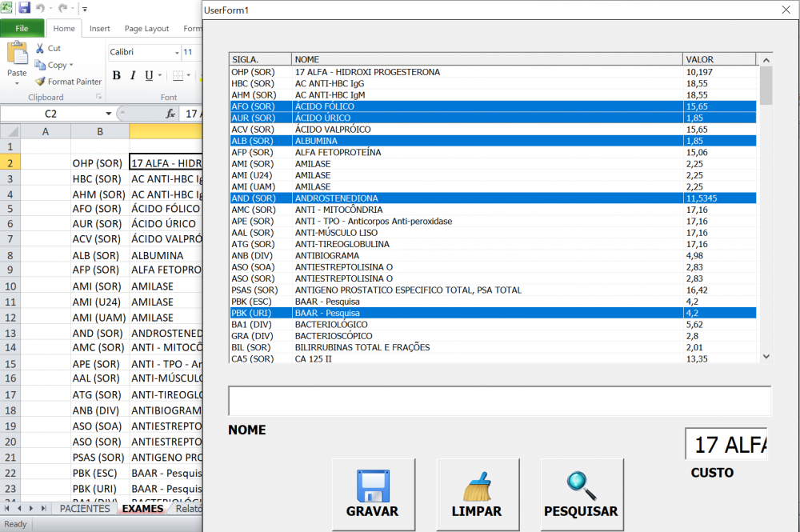Screen dimensions: 800x532
Task: Toggle Underline formatting
Action: pos(148,76)
